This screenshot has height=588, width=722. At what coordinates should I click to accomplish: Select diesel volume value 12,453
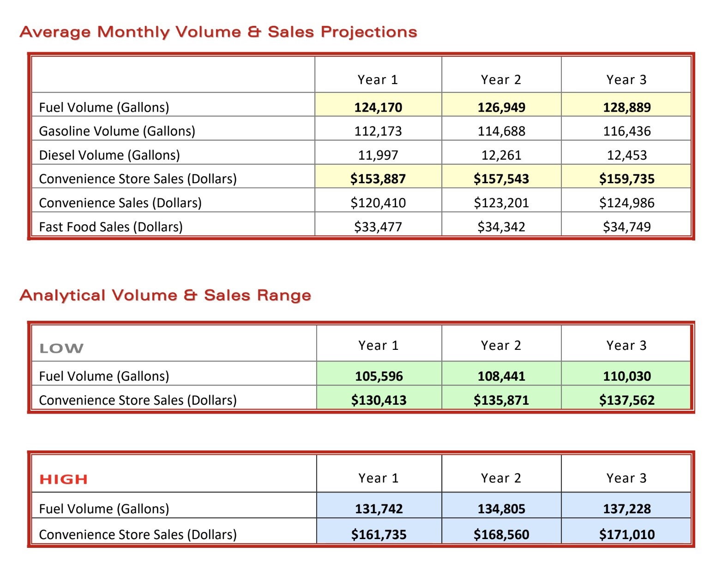(627, 155)
